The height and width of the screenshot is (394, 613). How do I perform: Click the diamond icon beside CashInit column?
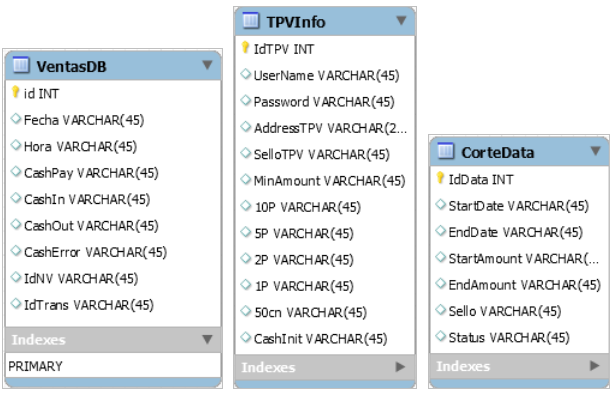click(x=246, y=337)
